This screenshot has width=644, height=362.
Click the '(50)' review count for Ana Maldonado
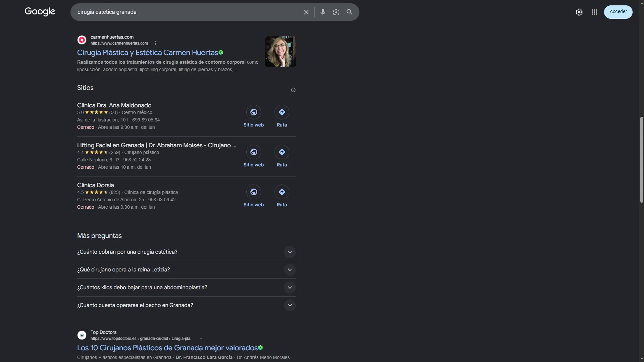(113, 112)
